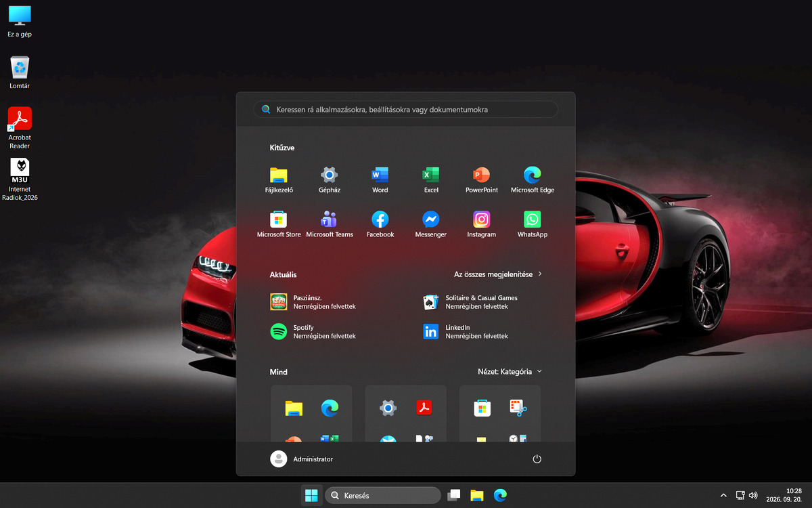The image size is (812, 508).
Task: Open the power options button
Action: tap(537, 459)
